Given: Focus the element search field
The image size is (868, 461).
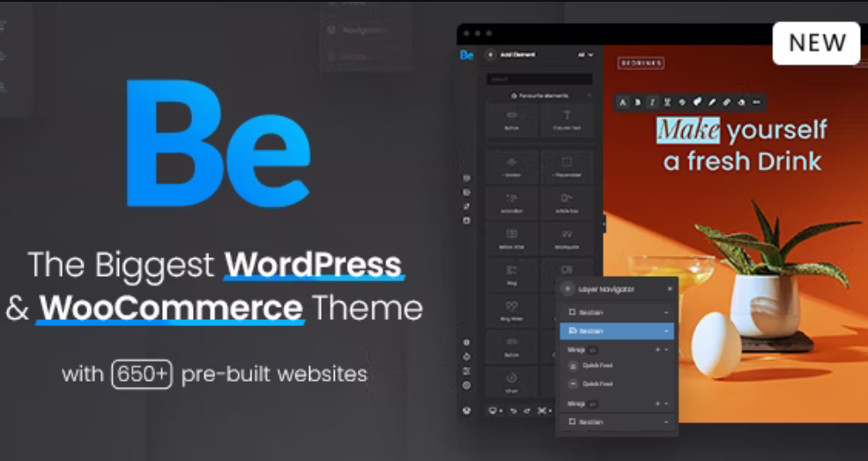Looking at the screenshot, I should point(539,79).
